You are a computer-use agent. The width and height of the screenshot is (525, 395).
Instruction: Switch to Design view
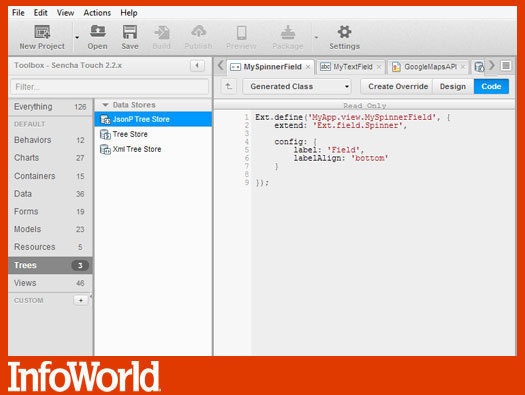click(x=453, y=86)
